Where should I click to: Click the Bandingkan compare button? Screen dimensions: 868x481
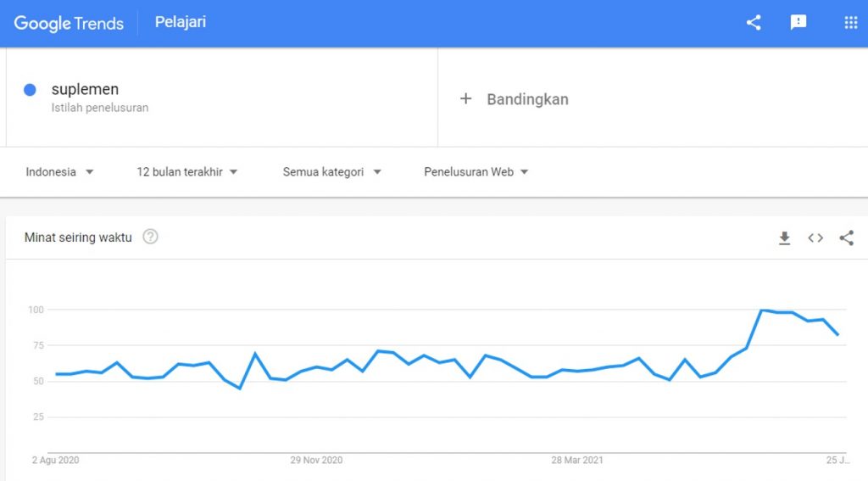pyautogui.click(x=527, y=99)
